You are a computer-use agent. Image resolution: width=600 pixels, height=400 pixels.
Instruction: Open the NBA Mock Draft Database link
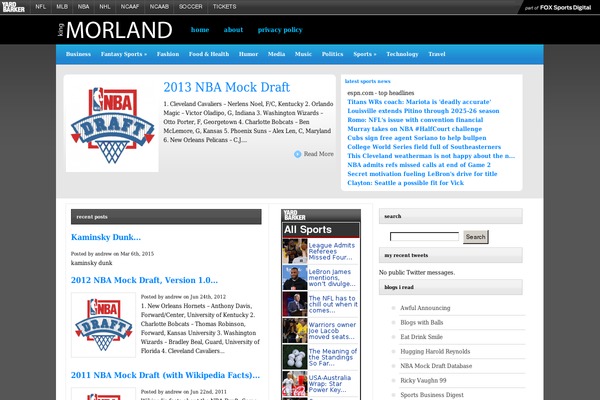[x=436, y=366]
